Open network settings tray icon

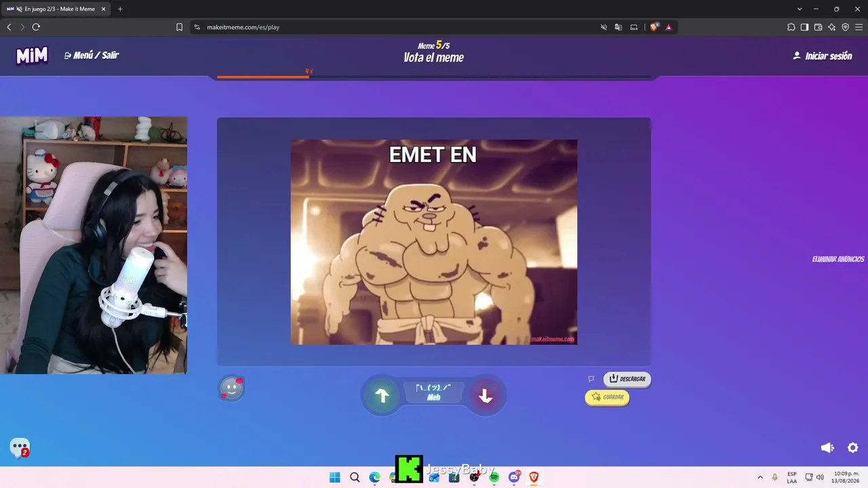click(x=809, y=477)
